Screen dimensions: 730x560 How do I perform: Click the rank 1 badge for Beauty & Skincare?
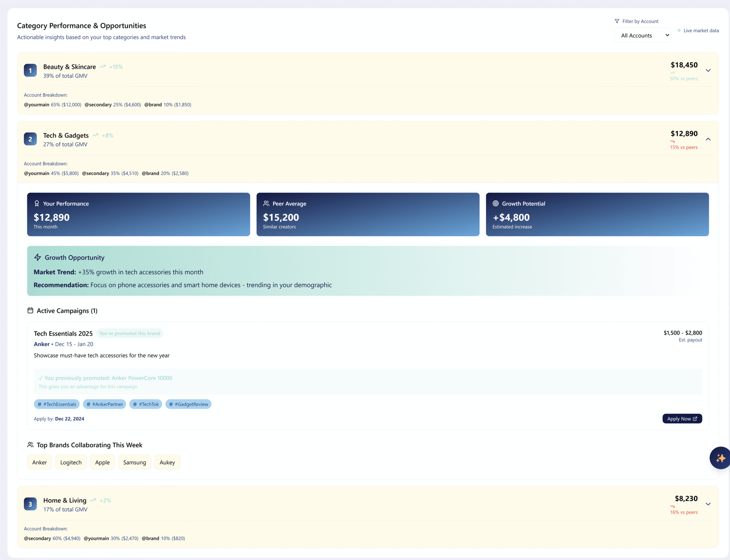(x=30, y=70)
